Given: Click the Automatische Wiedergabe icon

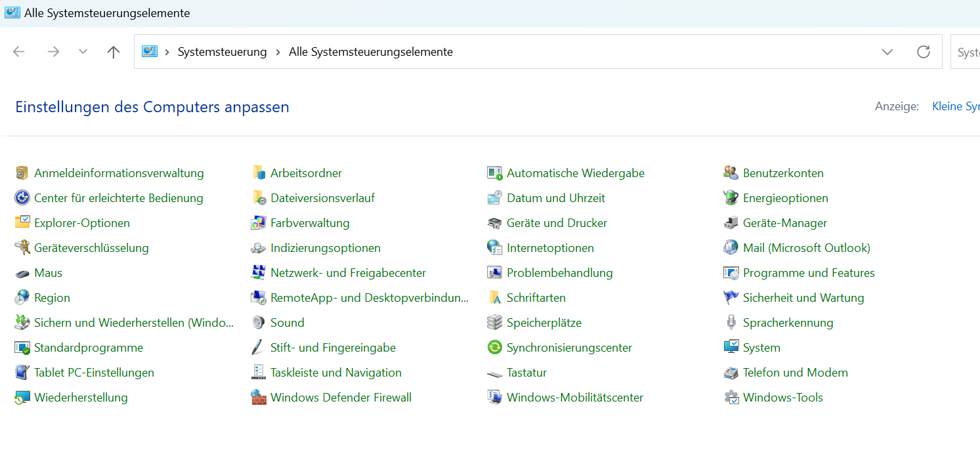Looking at the screenshot, I should point(495,173).
